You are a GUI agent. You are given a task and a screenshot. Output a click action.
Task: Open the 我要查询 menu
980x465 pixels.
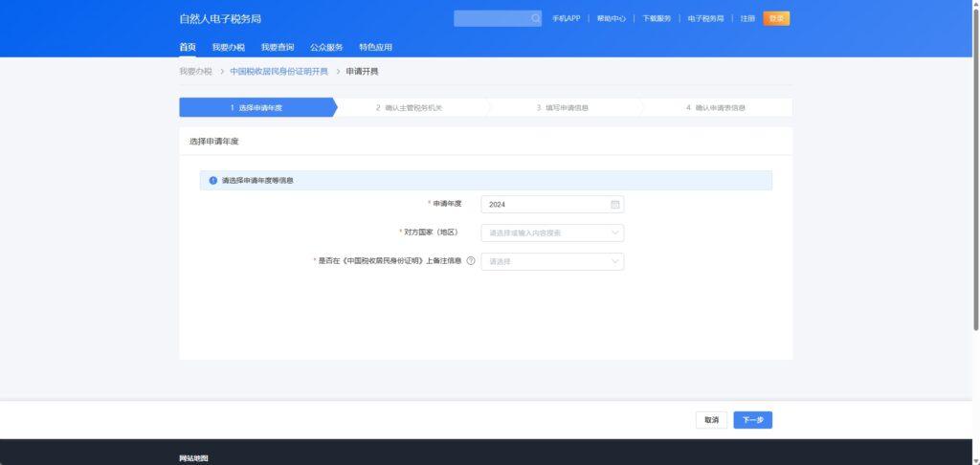[x=278, y=47]
